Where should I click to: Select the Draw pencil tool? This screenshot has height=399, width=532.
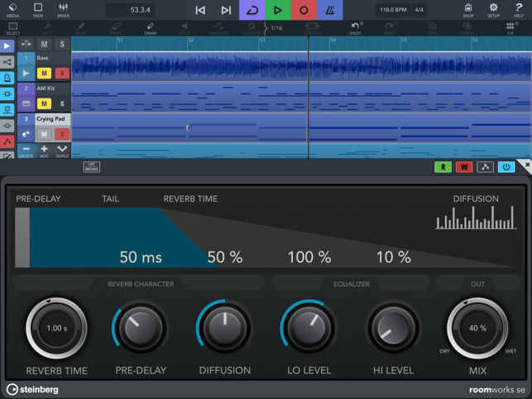pos(150,28)
